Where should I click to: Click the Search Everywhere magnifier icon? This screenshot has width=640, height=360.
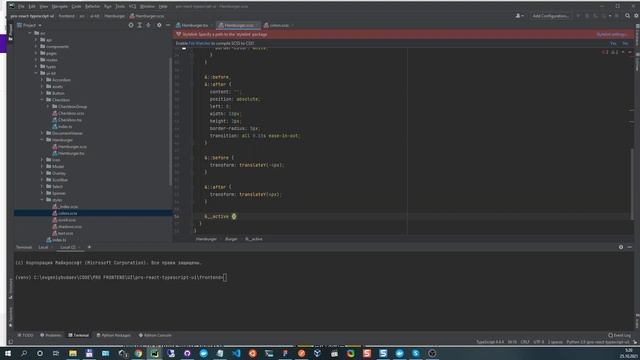pos(627,16)
